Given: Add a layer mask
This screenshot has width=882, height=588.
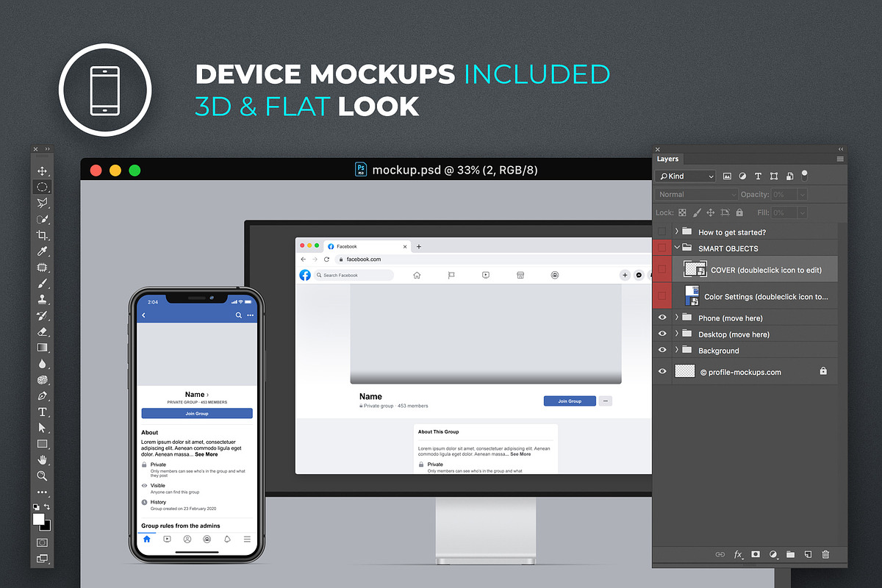Looking at the screenshot, I should (756, 555).
